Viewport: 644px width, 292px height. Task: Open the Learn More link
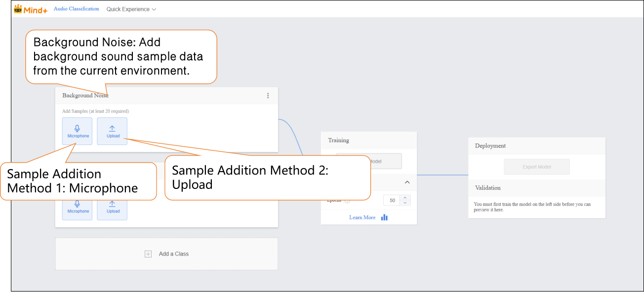pos(362,218)
